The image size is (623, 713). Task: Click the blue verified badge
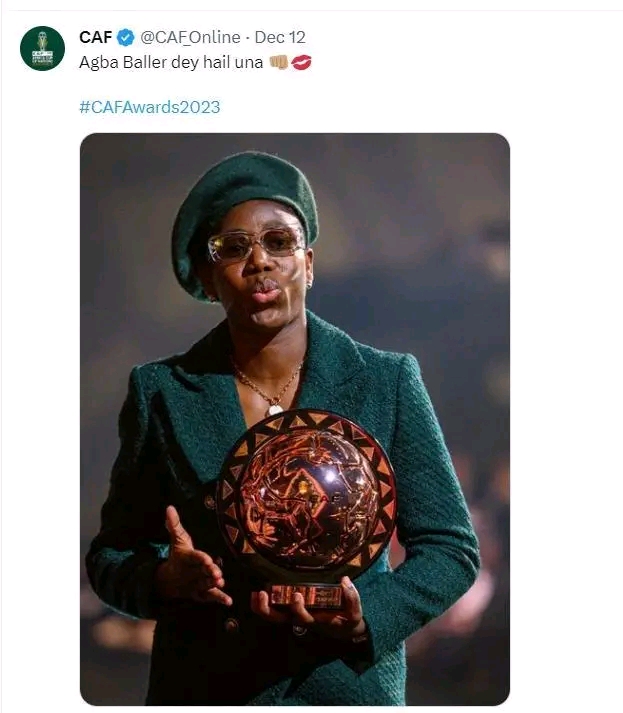(126, 38)
